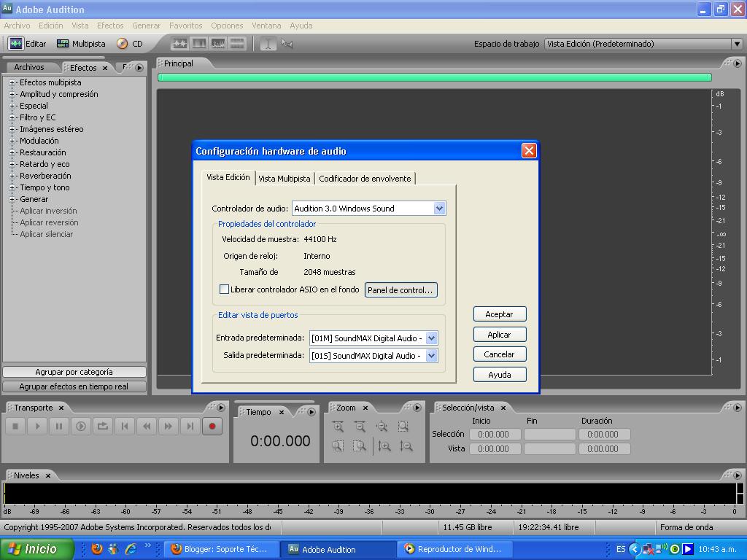Select the scrub tool with speaker cursor
This screenshot has width=747, height=560.
(287, 44)
